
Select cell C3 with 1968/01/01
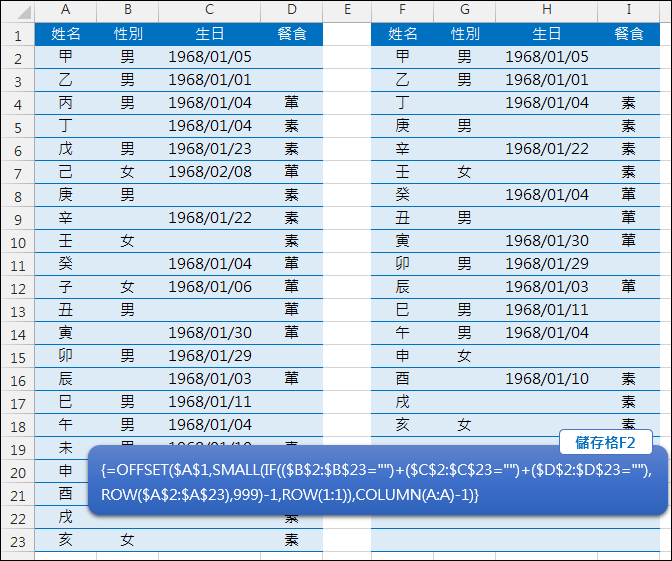click(210, 80)
